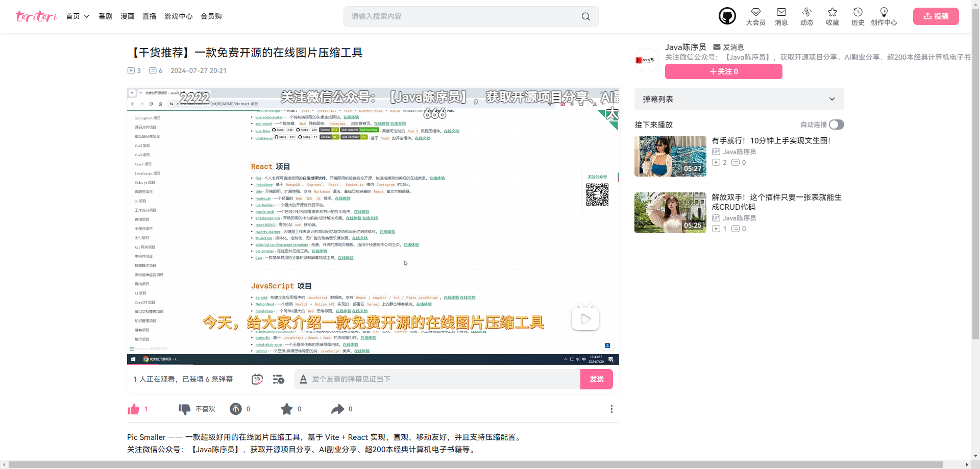Expand the 首页 dropdown chevron
Image resolution: width=980 pixels, height=469 pixels.
pyautogui.click(x=87, y=16)
